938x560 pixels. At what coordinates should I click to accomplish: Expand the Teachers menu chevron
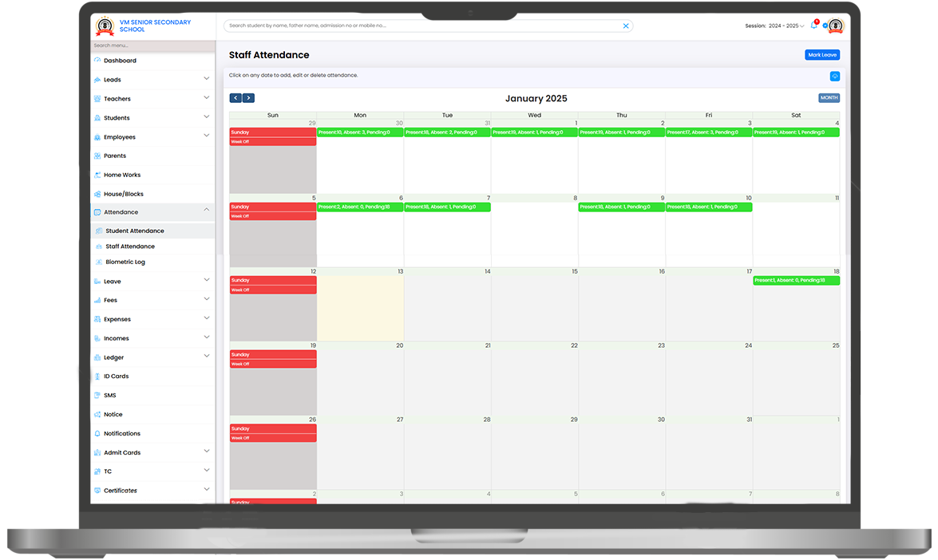point(207,98)
